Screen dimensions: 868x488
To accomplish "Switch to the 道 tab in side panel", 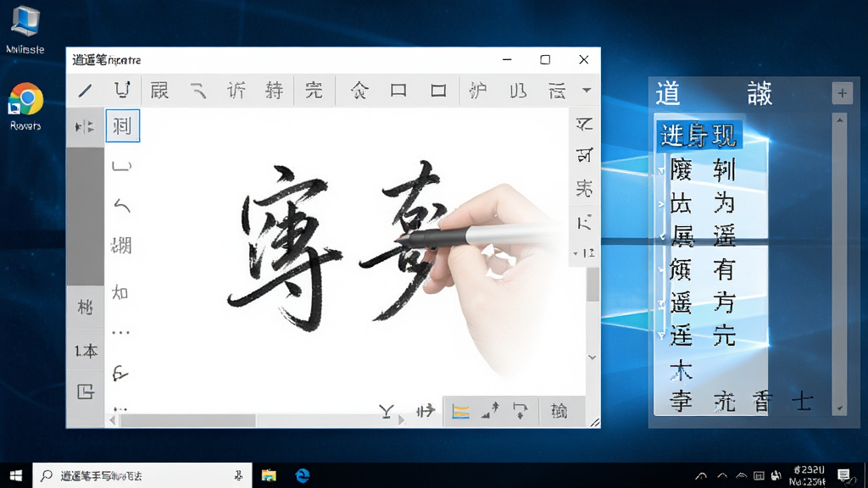I will point(668,93).
